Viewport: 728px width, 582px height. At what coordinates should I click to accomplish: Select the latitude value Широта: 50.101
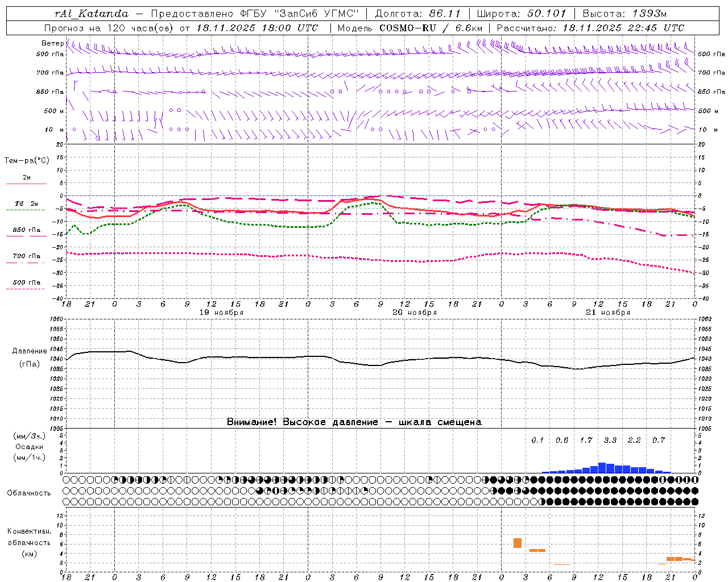pyautogui.click(x=522, y=14)
